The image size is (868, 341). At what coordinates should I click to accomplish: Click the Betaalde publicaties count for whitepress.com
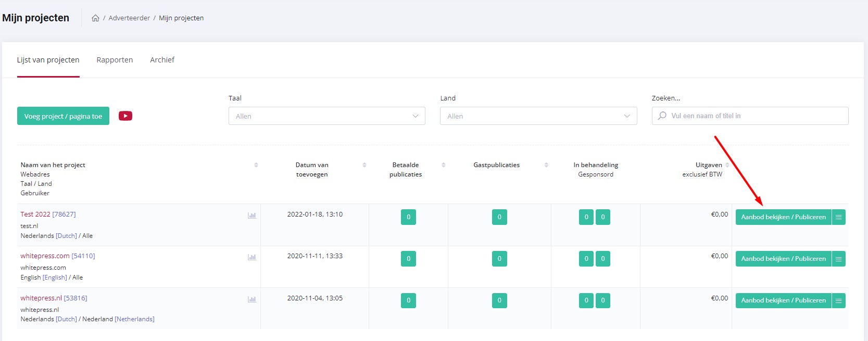point(408,259)
